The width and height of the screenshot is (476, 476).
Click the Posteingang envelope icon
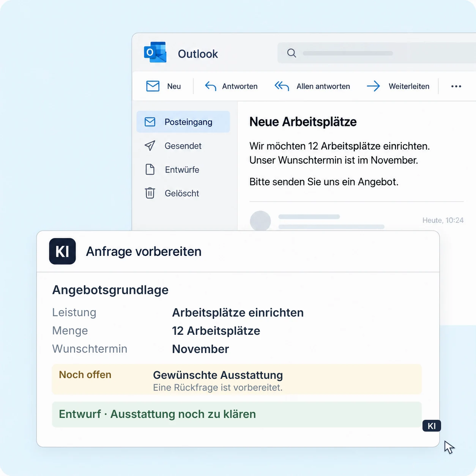[x=150, y=122]
